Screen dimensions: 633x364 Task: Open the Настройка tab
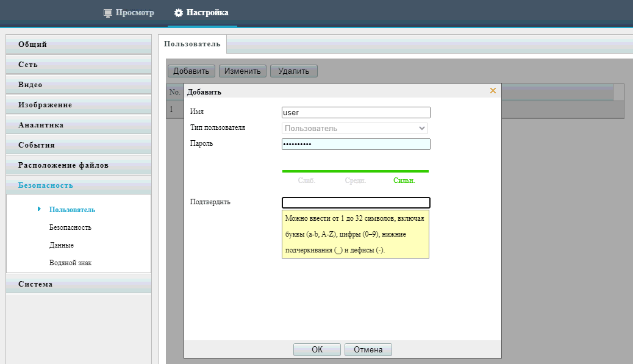[x=202, y=13]
